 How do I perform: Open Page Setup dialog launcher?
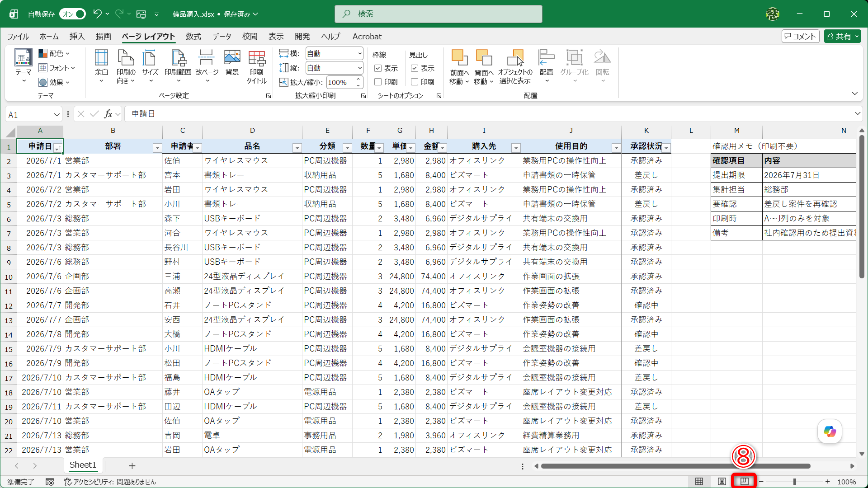(x=269, y=96)
